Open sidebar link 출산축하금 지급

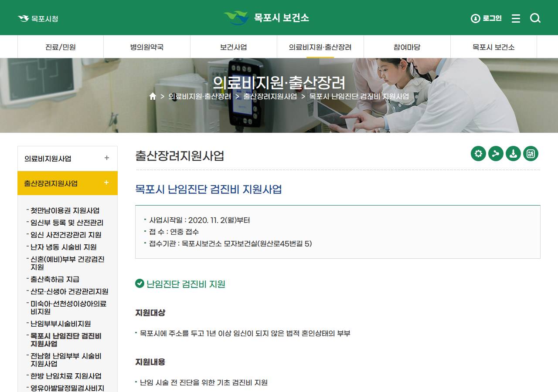(55, 279)
